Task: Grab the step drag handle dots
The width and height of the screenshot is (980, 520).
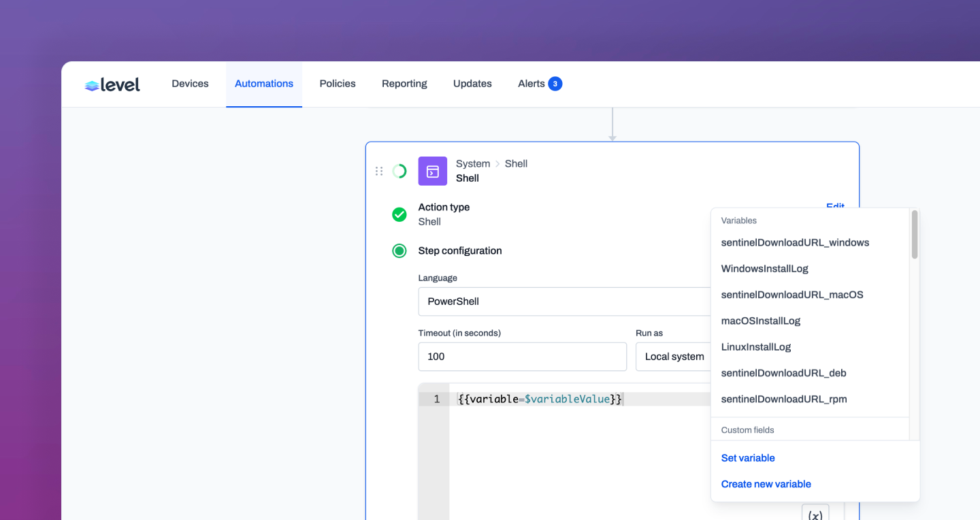Action: click(379, 172)
